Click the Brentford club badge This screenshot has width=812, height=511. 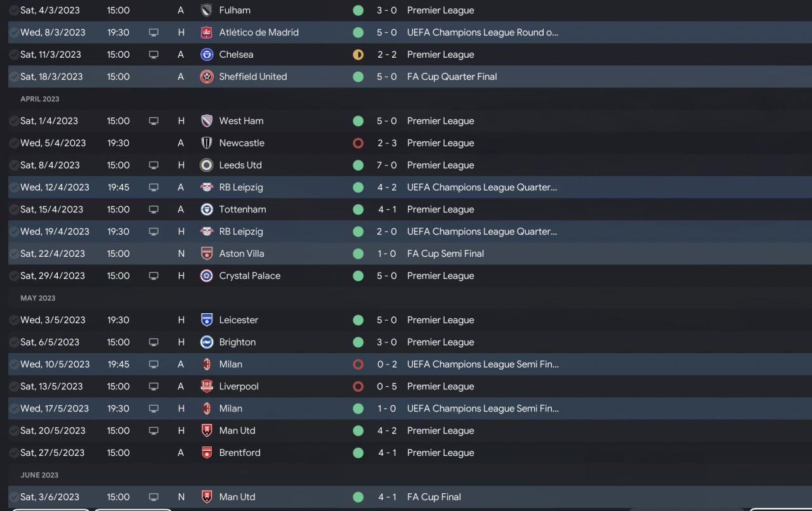click(206, 453)
